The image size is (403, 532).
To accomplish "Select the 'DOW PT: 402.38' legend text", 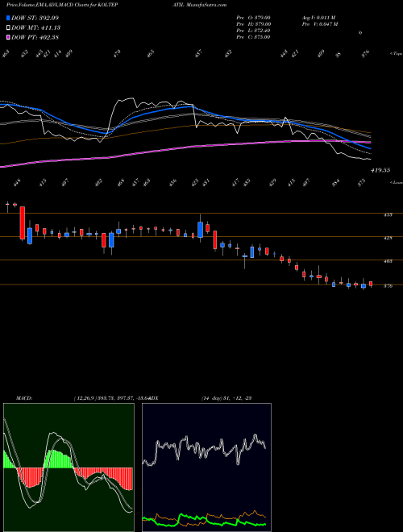I will click(35, 37).
